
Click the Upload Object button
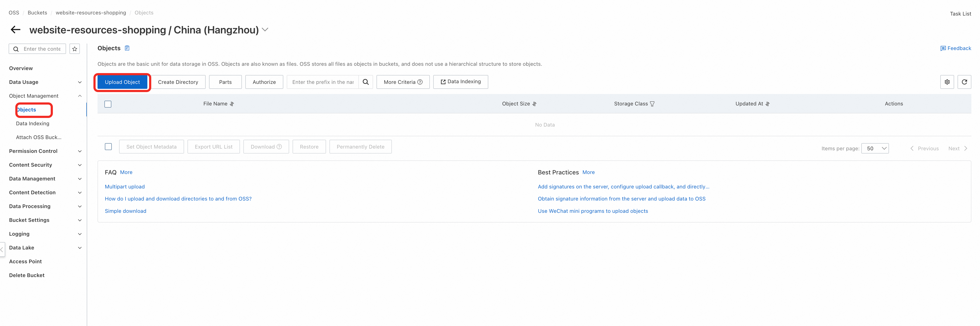coord(122,82)
